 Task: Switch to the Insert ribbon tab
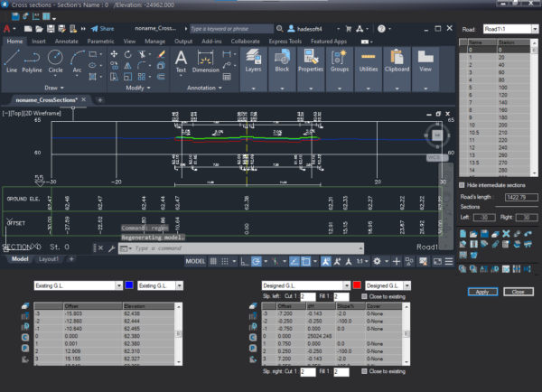[39, 42]
